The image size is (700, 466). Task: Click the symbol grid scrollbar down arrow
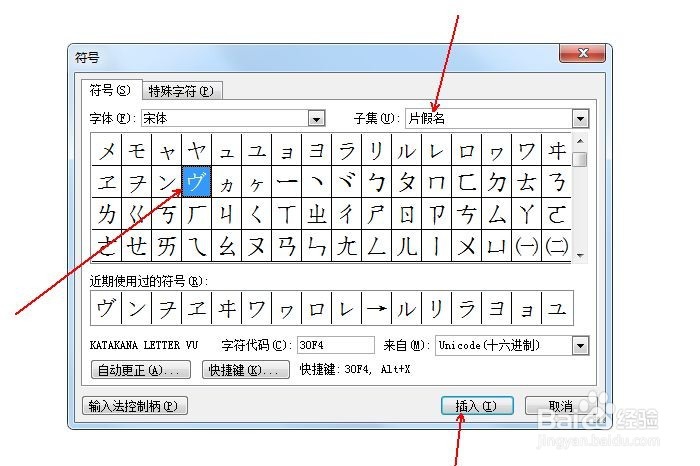(x=580, y=255)
